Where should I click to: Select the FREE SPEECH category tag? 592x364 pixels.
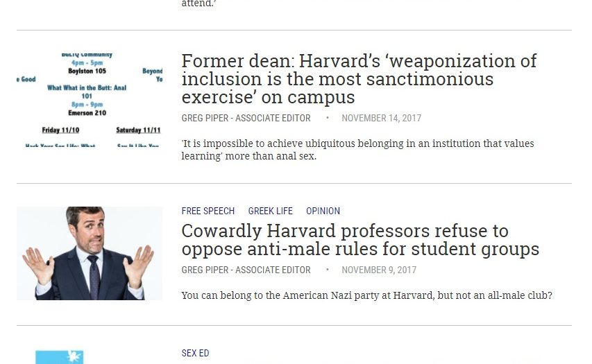(208, 211)
